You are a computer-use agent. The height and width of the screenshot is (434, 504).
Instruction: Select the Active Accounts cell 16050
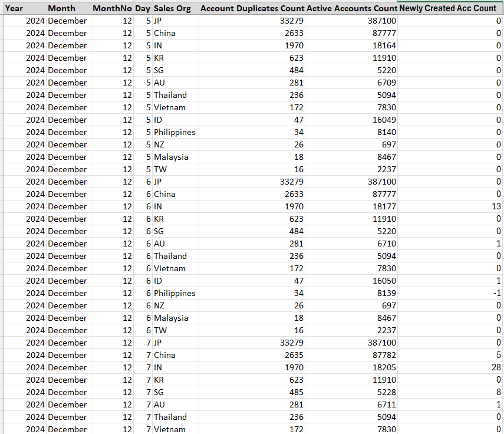[351, 281]
